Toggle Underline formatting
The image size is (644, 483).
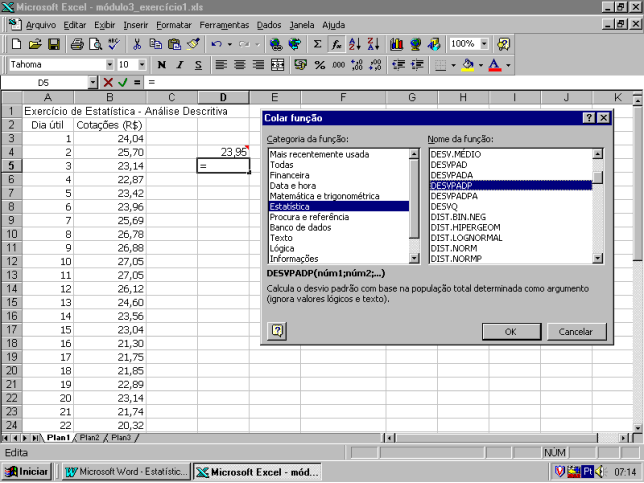(x=198, y=64)
